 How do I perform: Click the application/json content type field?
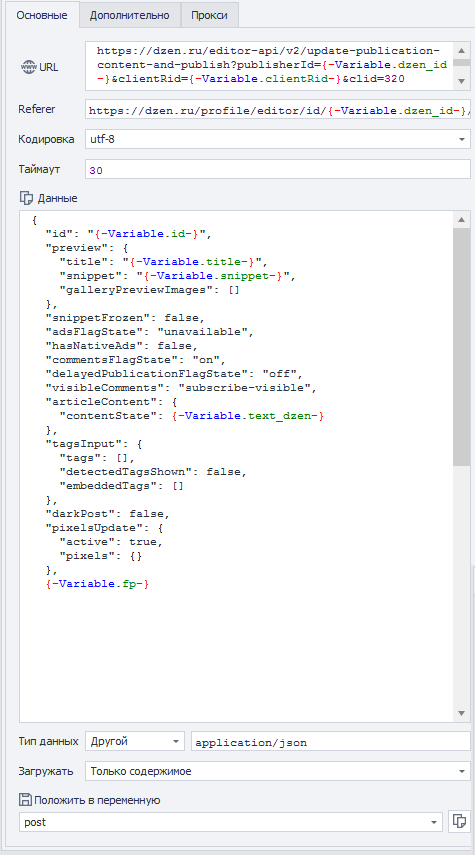tap(330, 742)
